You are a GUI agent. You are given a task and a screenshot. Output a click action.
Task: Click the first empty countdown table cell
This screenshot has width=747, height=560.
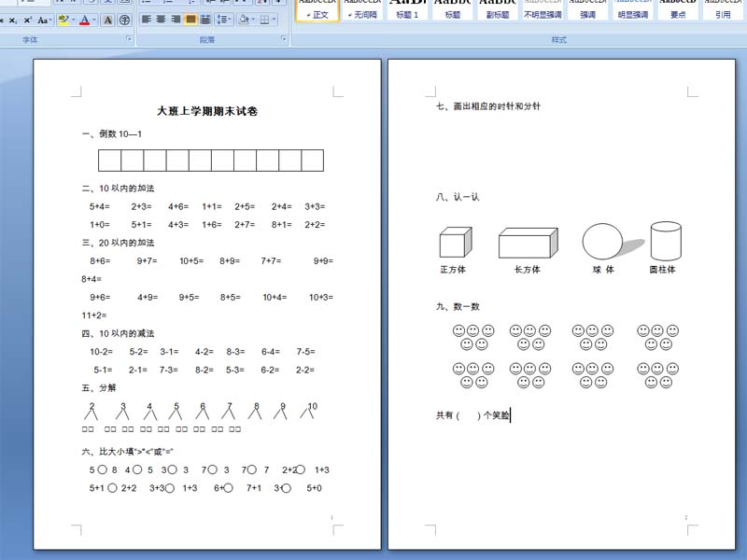tap(109, 161)
